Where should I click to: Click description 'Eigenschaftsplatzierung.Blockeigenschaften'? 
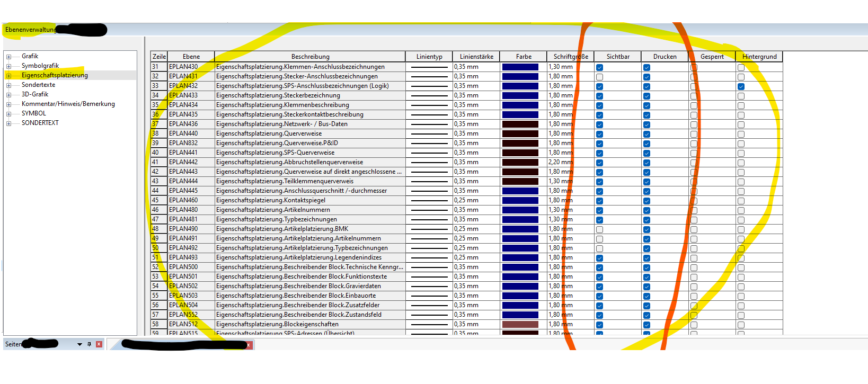pos(277,324)
